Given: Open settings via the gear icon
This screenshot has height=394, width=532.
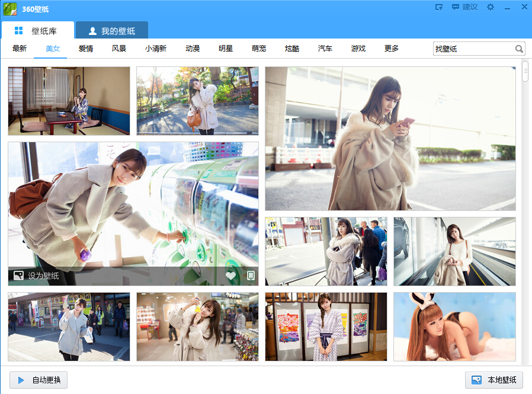Looking at the screenshot, I should point(490,7).
